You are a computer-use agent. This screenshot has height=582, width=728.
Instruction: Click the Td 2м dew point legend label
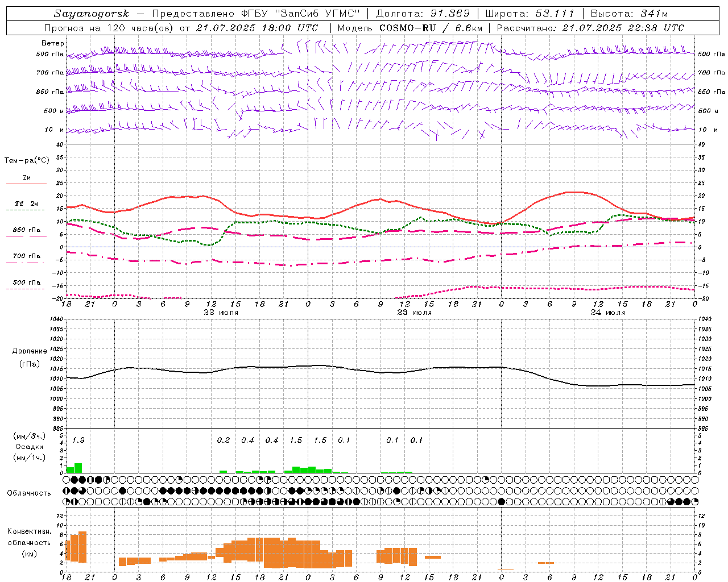click(x=26, y=203)
